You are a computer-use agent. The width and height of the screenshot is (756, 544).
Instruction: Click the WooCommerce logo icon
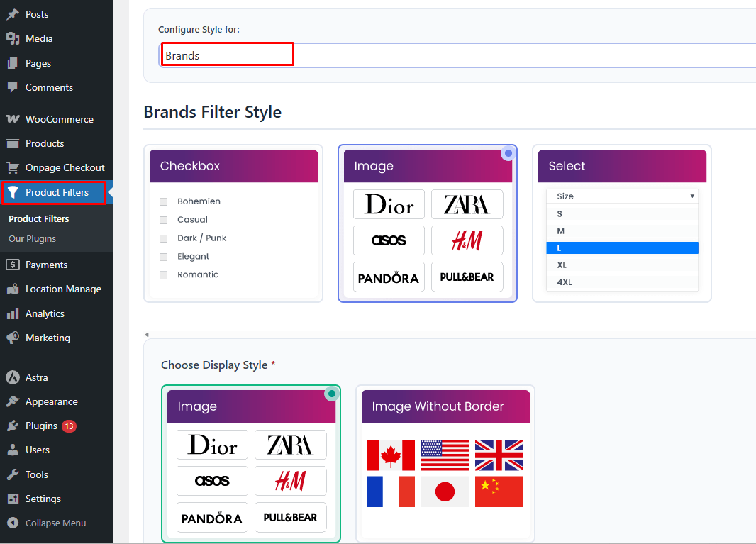(x=13, y=119)
